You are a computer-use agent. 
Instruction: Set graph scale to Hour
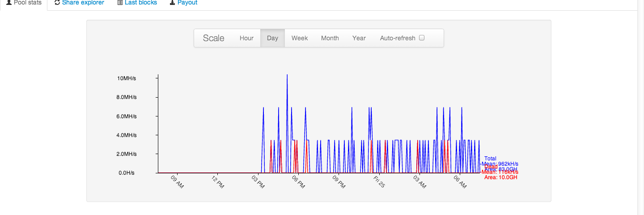[246, 38]
